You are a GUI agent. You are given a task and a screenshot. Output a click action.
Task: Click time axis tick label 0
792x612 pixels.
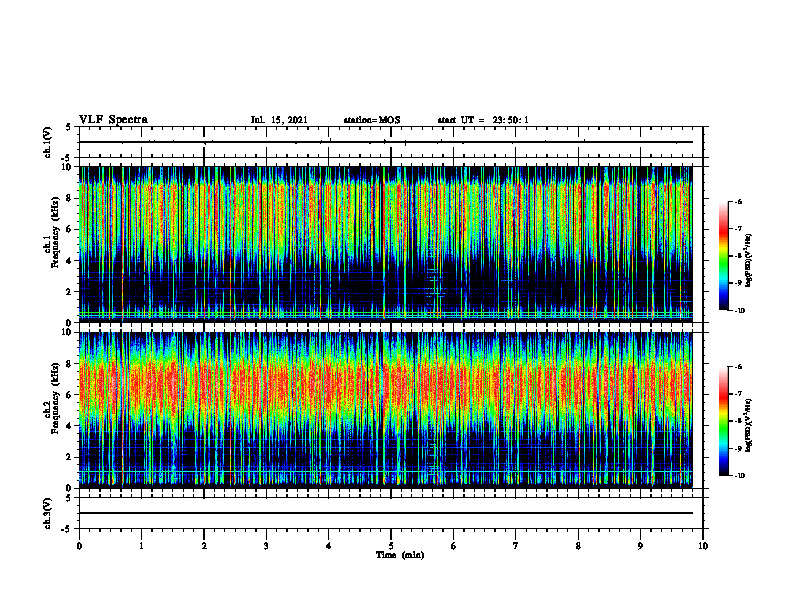(x=79, y=546)
